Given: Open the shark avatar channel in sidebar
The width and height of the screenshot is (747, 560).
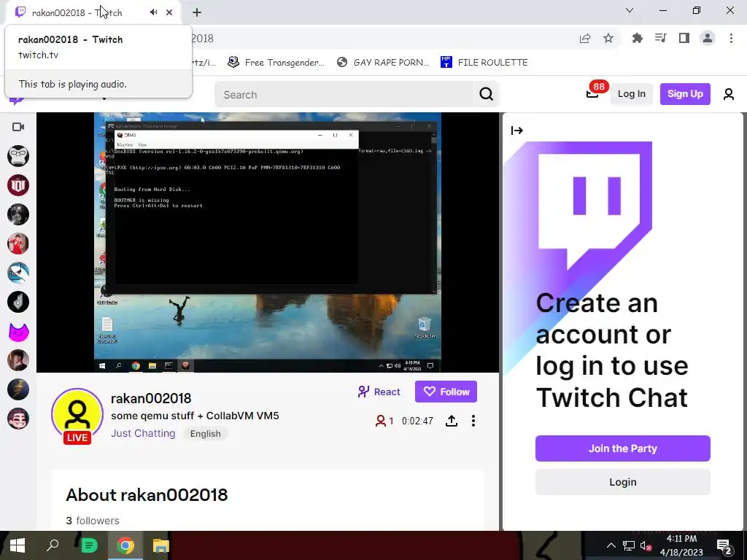Looking at the screenshot, I should point(18,273).
